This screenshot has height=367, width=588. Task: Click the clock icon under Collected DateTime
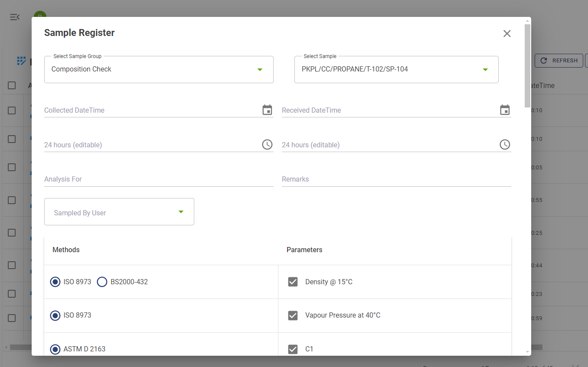[267, 145]
